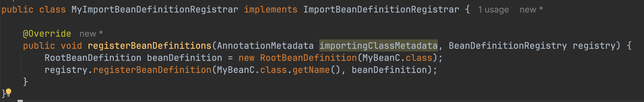Click the AnnotationMetadata parameter type
The width and height of the screenshot is (644, 102).
coord(265,46)
